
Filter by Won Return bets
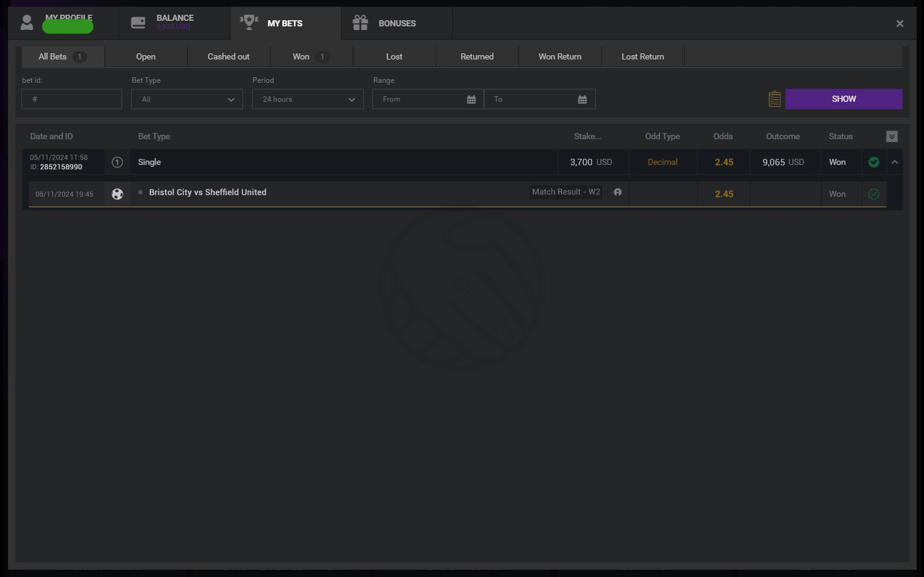(x=560, y=56)
